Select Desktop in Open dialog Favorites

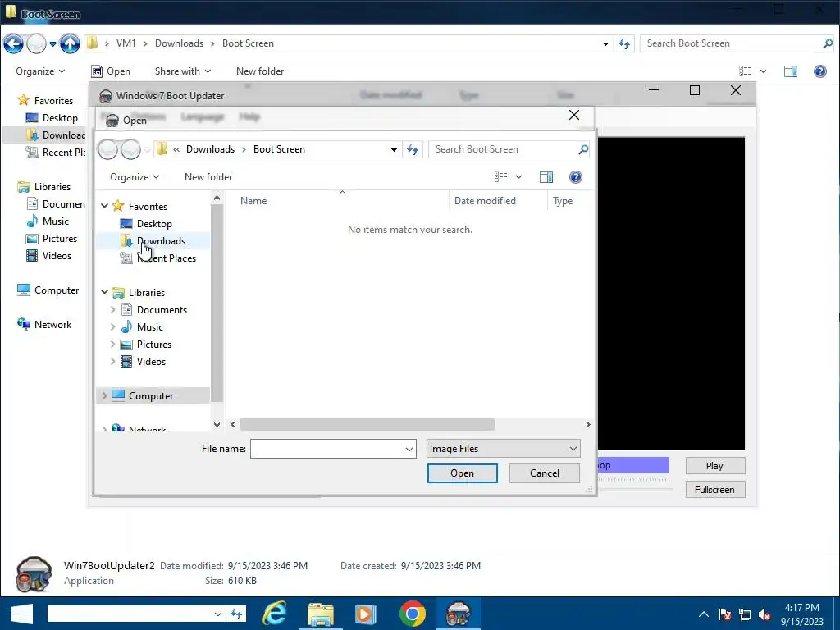[x=154, y=224]
